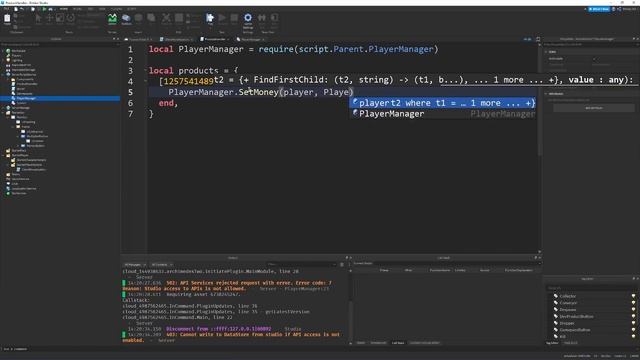Viewport: 640px width, 360px height.
Task: Toggle the Dropper tag lightbulb
Action: [633, 323]
